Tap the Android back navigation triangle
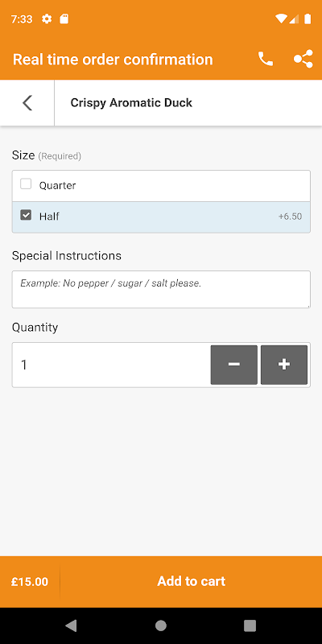The width and height of the screenshot is (322, 644). pyautogui.click(x=71, y=625)
